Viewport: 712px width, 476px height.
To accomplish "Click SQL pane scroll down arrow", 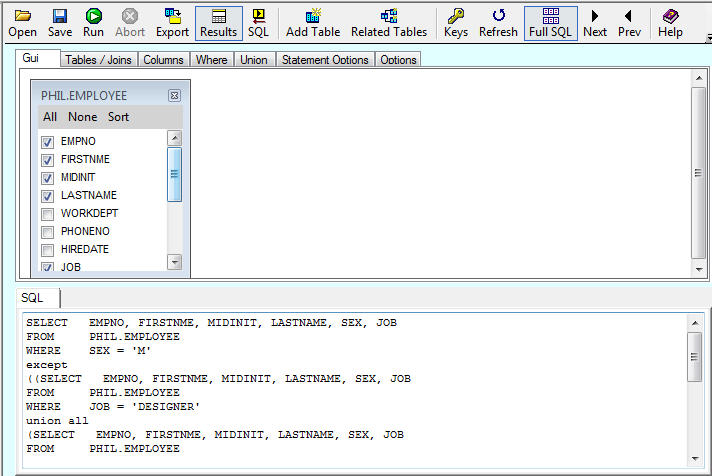I will point(695,459).
